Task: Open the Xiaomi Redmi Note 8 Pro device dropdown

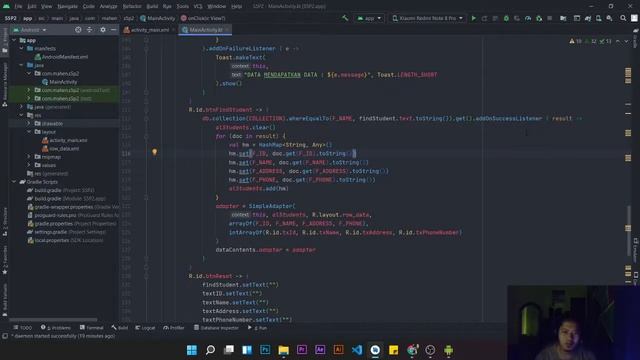Action: (x=428, y=18)
